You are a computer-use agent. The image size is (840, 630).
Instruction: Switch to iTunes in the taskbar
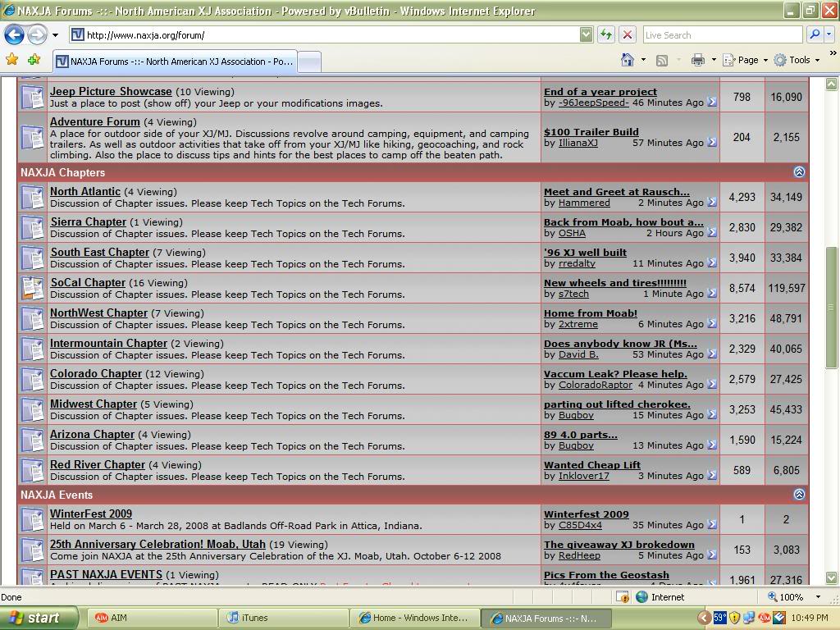pos(283,618)
